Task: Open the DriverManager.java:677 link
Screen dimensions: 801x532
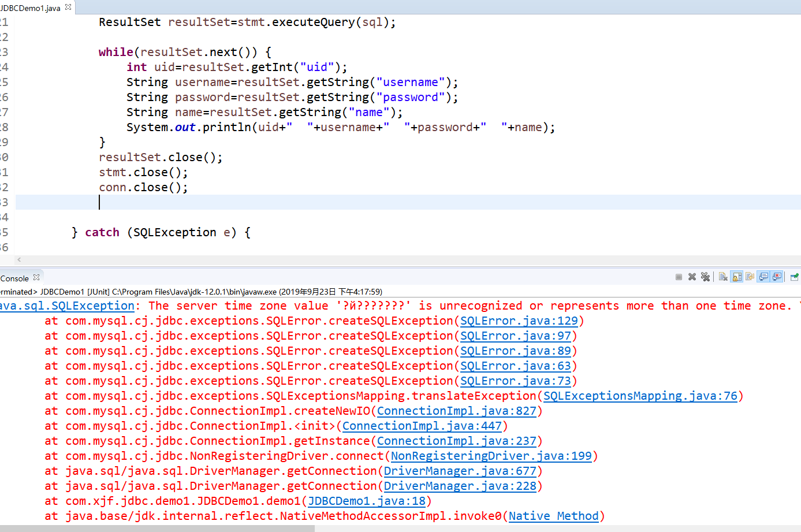Action: pos(460,471)
